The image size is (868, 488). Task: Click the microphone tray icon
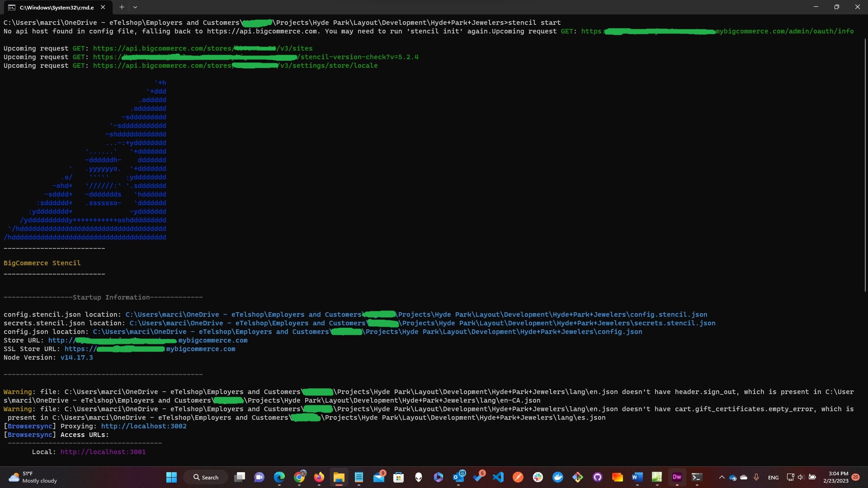point(756,477)
